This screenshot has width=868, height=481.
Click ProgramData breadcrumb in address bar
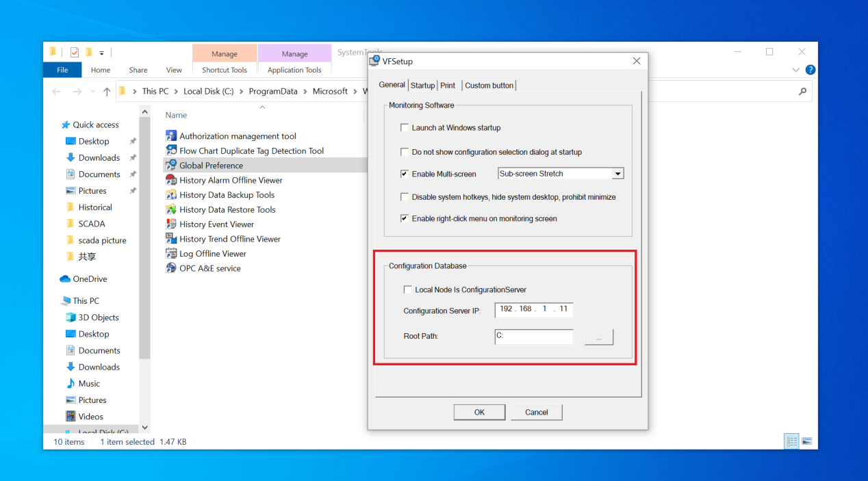tap(273, 91)
